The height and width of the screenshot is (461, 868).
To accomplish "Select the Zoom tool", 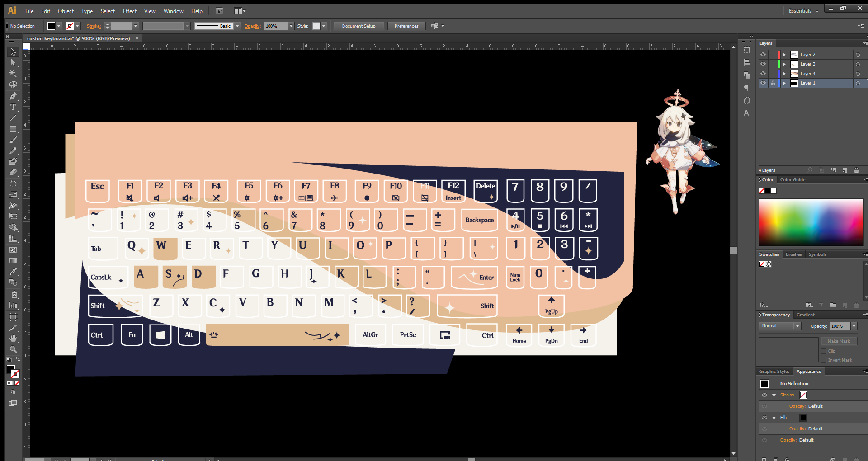I will click(x=13, y=349).
